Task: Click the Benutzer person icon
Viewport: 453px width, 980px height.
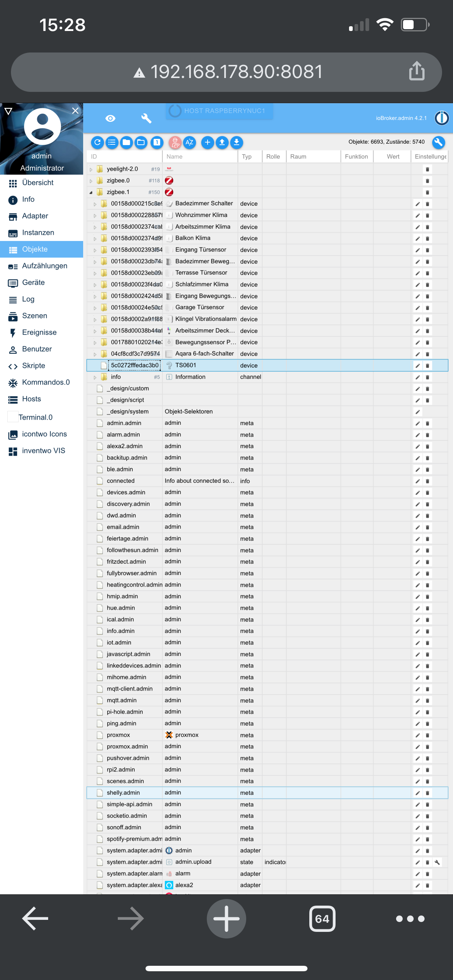Action: click(13, 350)
